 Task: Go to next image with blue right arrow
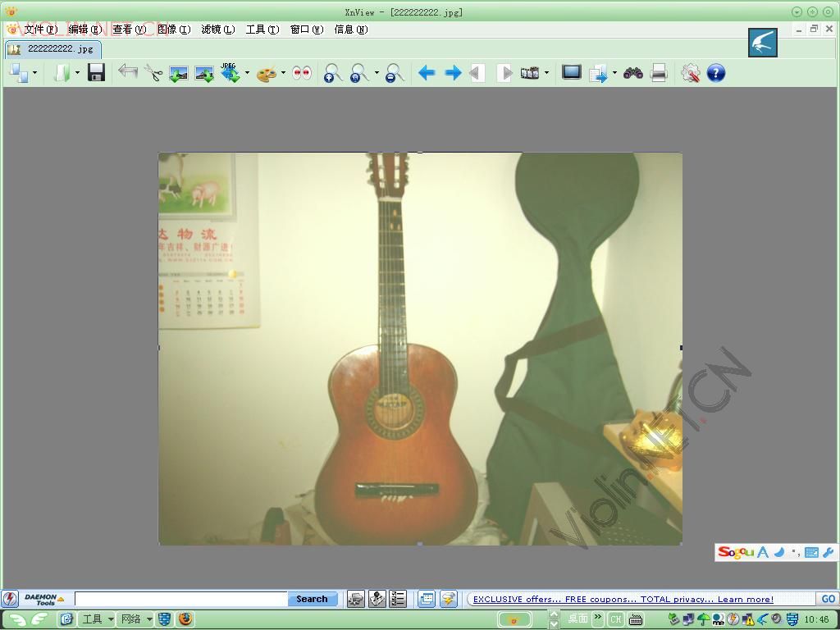click(x=453, y=73)
